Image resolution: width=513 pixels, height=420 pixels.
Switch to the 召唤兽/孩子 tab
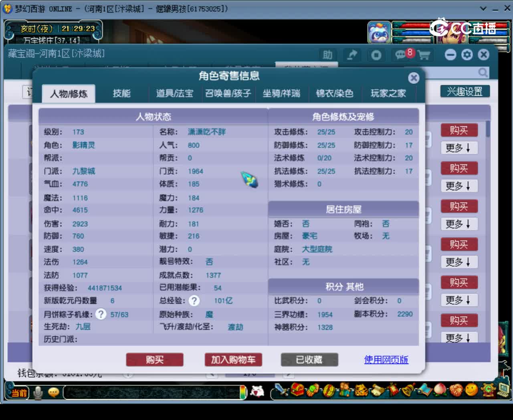(x=228, y=94)
